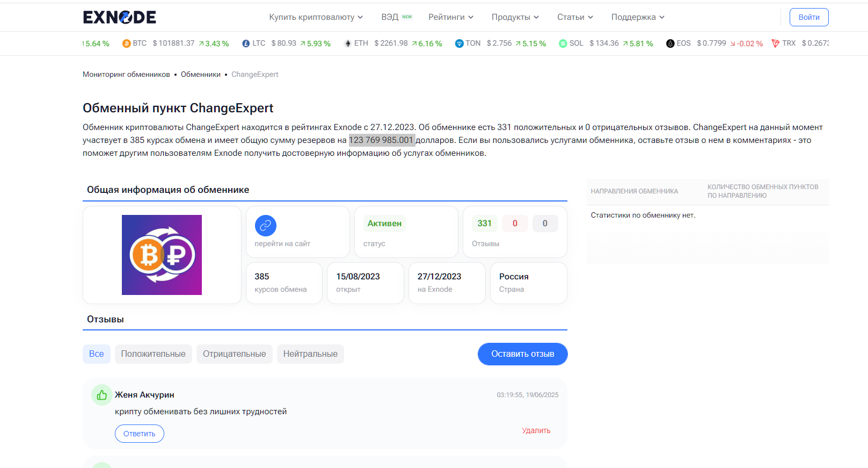Viewport: 868px width, 468px height.
Task: Click the перейти на сайт label
Action: coord(282,243)
